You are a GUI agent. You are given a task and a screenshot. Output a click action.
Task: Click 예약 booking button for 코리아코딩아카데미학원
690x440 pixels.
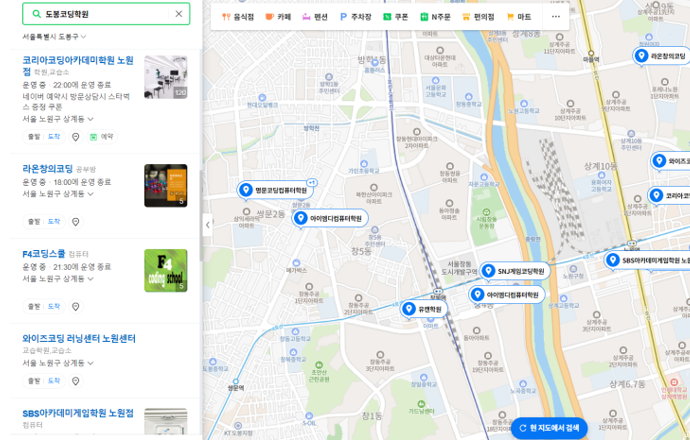point(102,137)
